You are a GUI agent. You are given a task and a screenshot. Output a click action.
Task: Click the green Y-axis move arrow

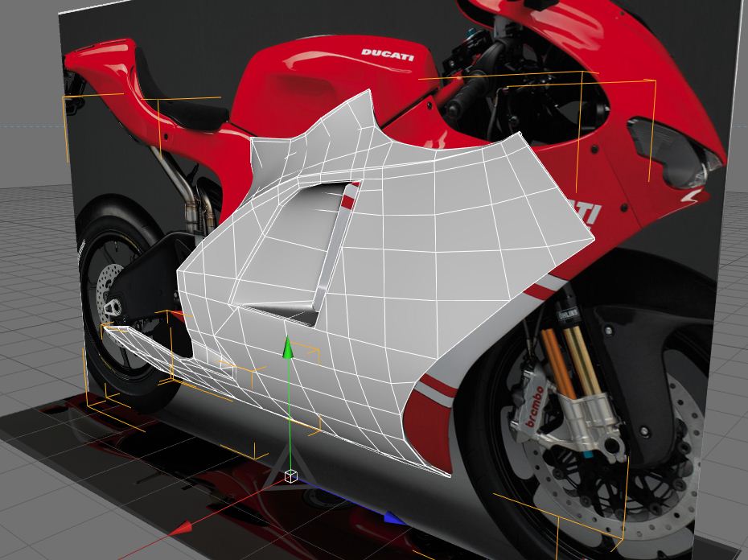pos(287,347)
